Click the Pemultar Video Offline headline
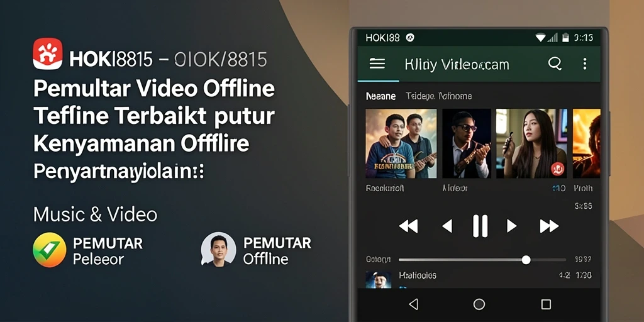 tap(154, 89)
